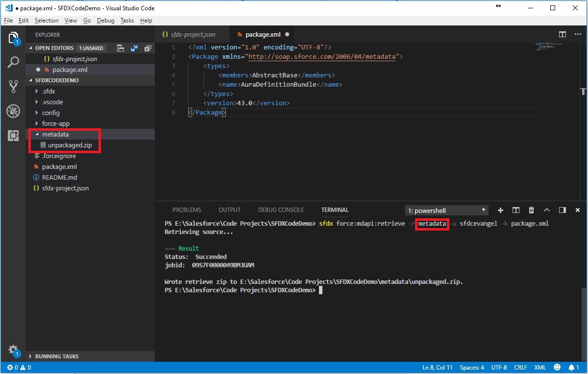Open the .forceignore file
Image resolution: width=588 pixels, height=374 pixels.
[91, 156]
